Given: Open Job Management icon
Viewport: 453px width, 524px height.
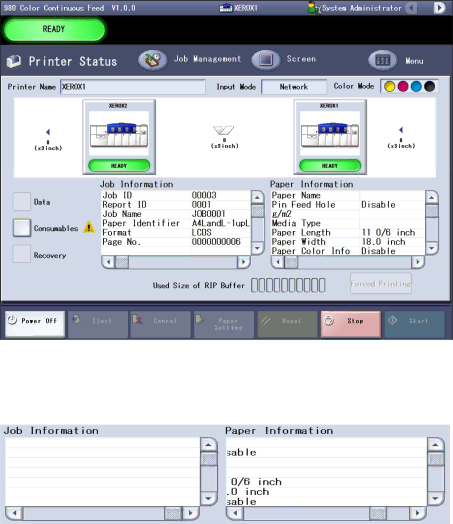Looking at the screenshot, I should coord(153,60).
